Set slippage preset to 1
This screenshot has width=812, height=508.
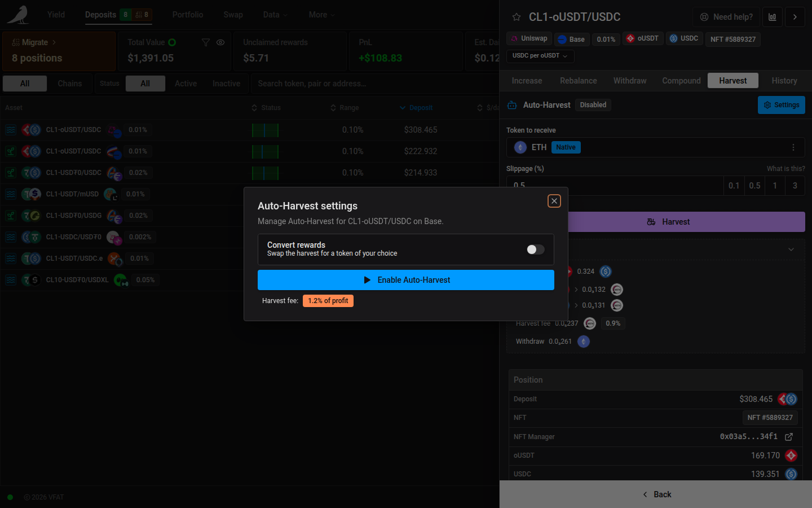pos(775,186)
